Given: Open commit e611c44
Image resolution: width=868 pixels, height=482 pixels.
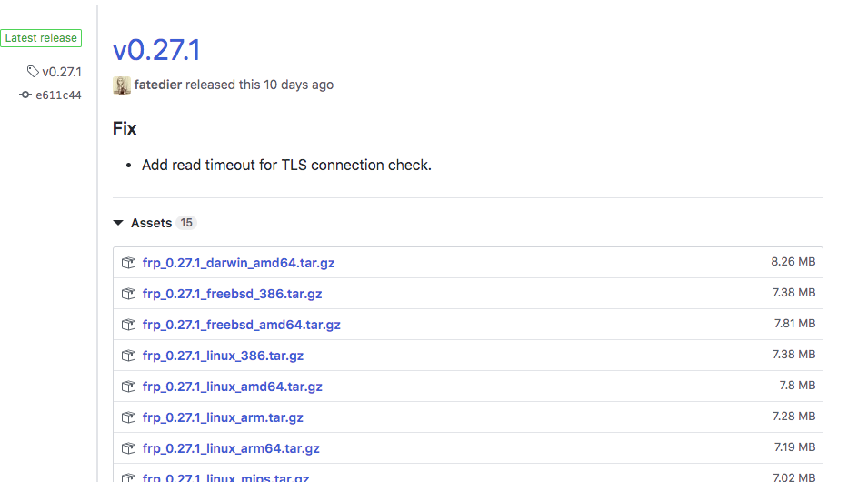Looking at the screenshot, I should coord(58,95).
